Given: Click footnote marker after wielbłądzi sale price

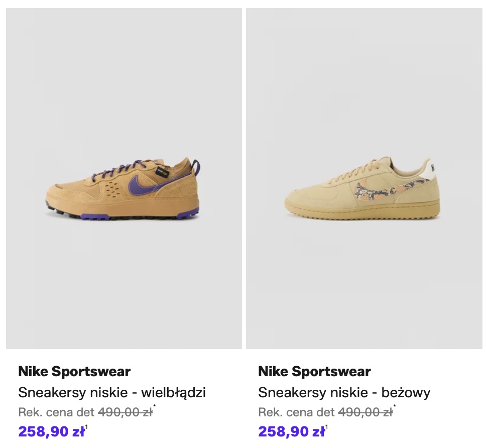Looking at the screenshot, I should click(87, 427).
